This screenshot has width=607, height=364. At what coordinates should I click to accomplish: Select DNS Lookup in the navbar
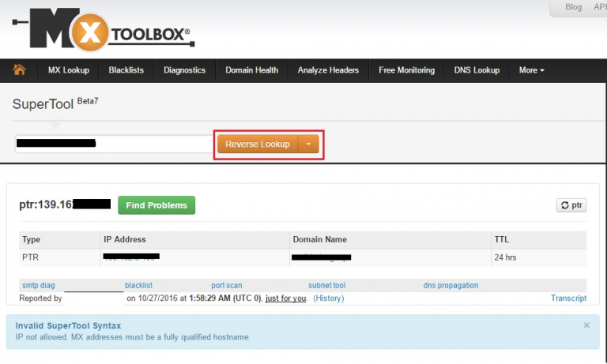477,70
